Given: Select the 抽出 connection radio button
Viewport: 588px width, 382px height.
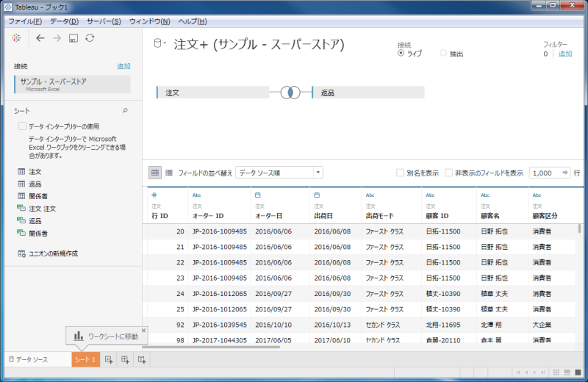Looking at the screenshot, I should 443,53.
